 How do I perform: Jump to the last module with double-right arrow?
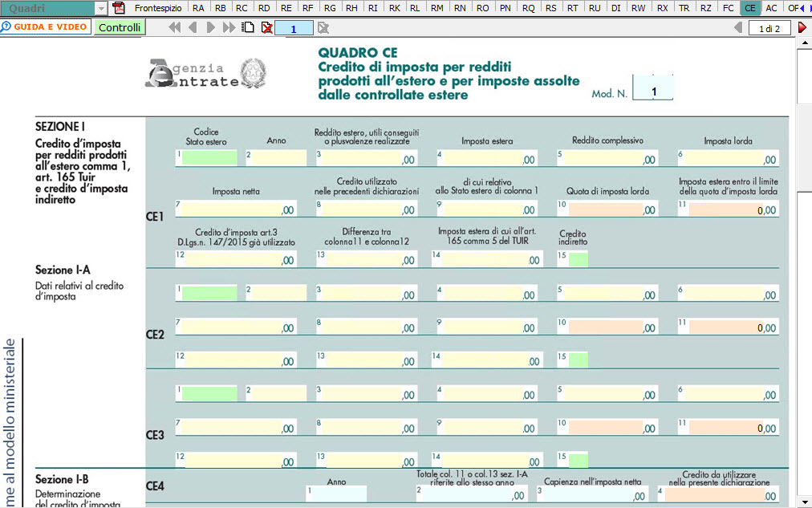(229, 27)
